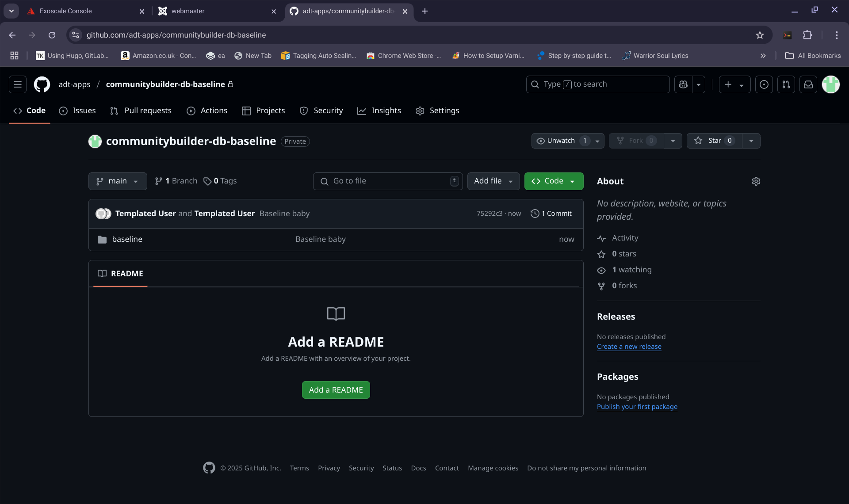Viewport: 849px width, 504px height.
Task: Open pull requests icon in header
Action: point(786,84)
